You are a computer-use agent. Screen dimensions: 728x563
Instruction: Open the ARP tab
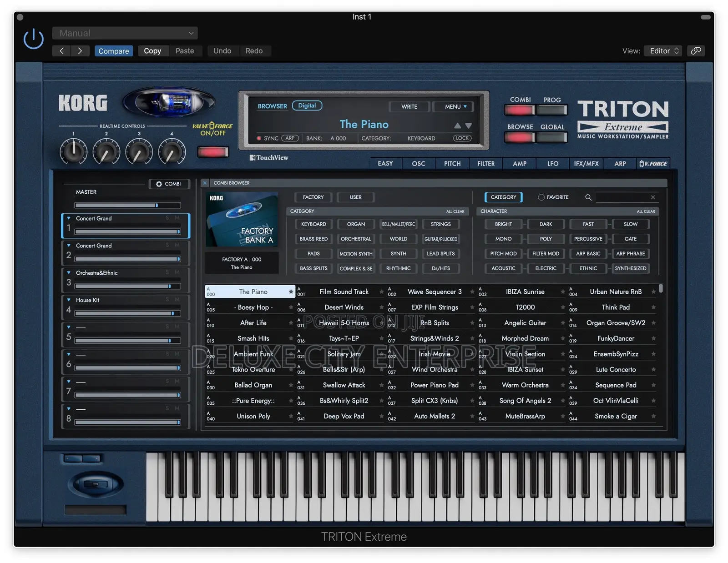[620, 164]
